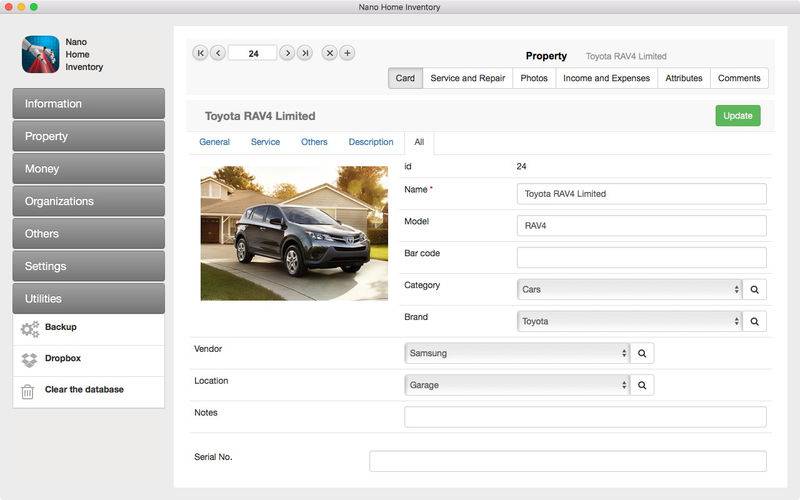Expand the Money sidebar section
The height and width of the screenshot is (500, 800).
coord(89,168)
